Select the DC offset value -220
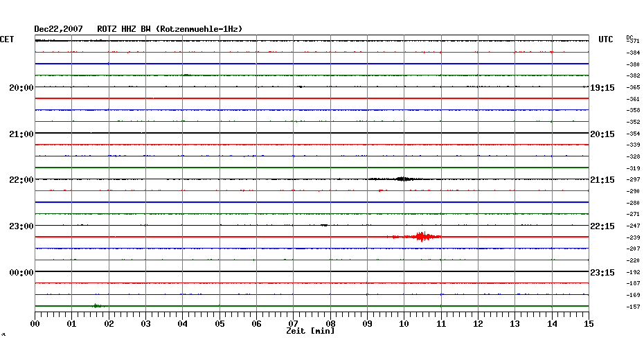Screen dimensions: 644x342 [633, 260]
